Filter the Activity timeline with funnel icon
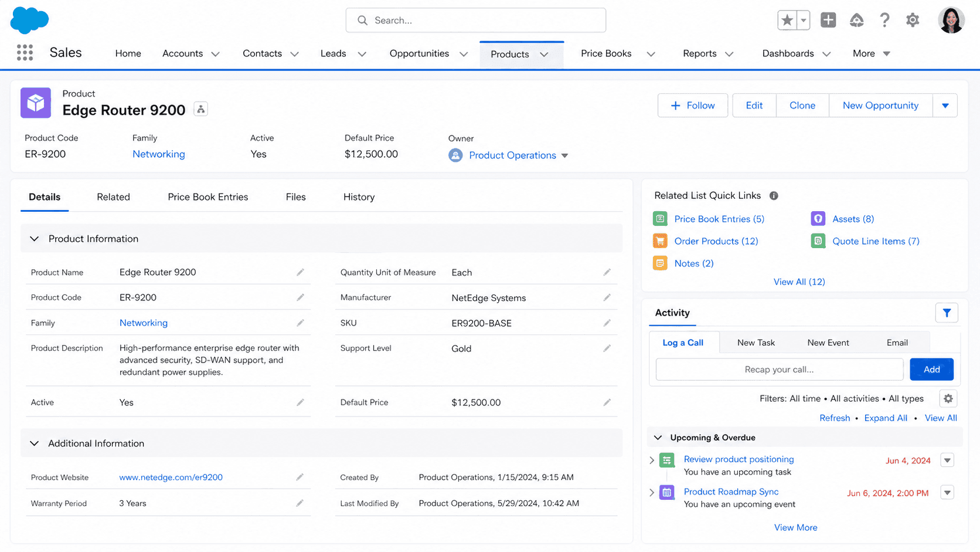Viewport: 980px width, 552px height. pos(947,313)
